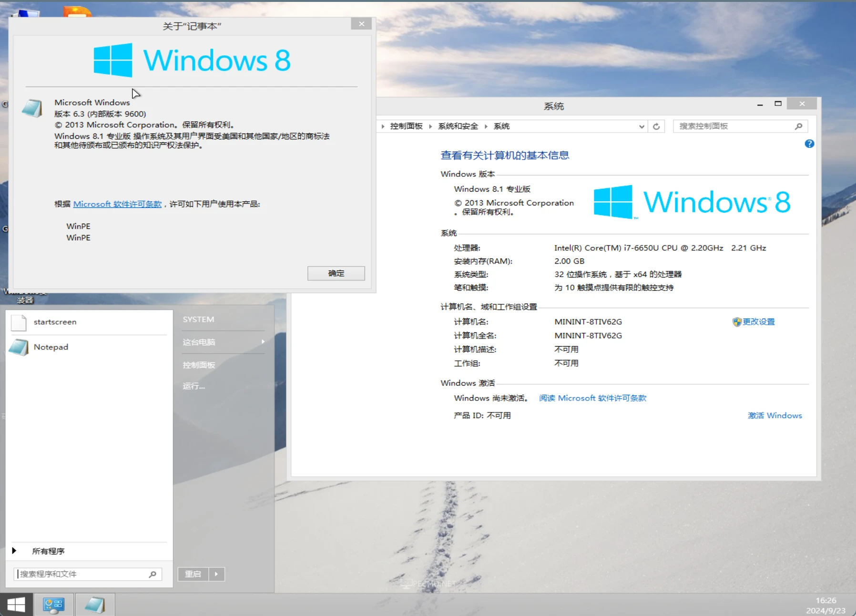This screenshot has width=856, height=616.
Task: Click the Windows 8.1 专业版 text in System window
Action: [492, 189]
